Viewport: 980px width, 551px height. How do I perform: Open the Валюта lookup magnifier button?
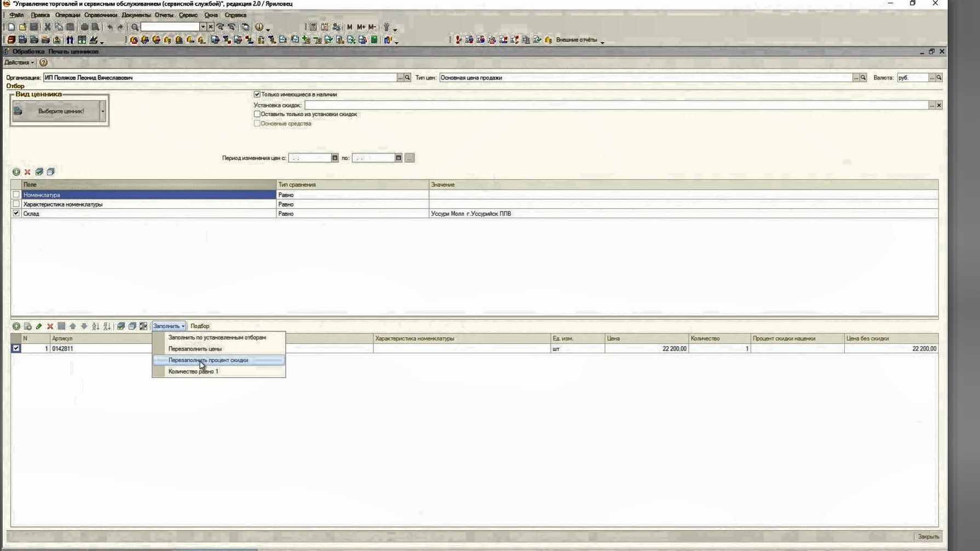click(939, 78)
